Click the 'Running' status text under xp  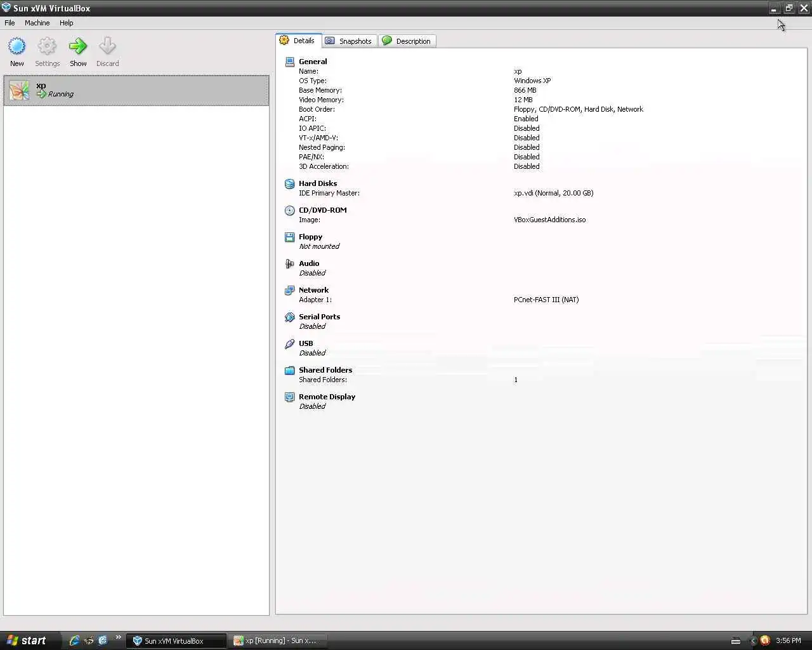(x=61, y=94)
